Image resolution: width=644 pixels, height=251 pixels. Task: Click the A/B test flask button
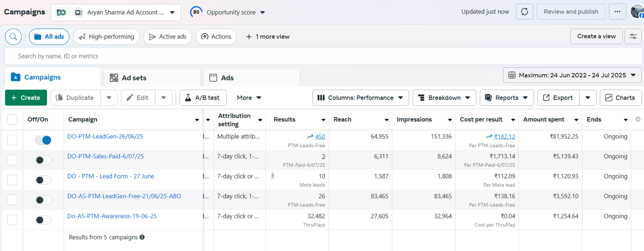(202, 98)
